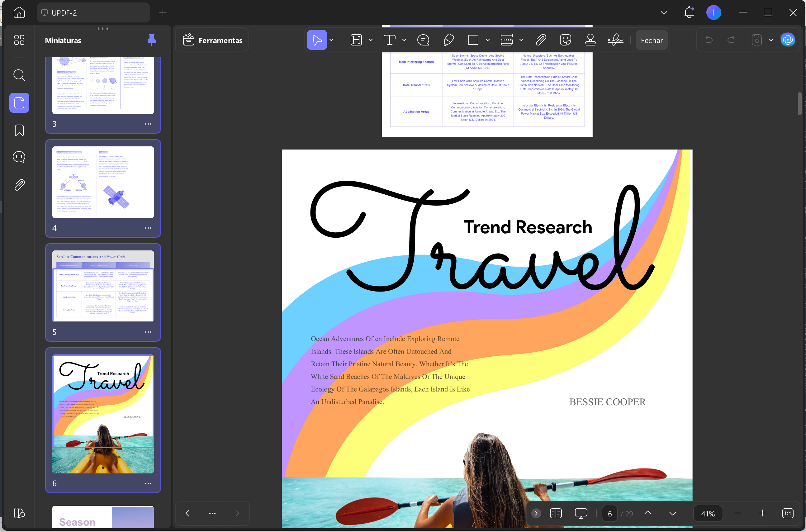Click the attachment paperclip in toolbar
Viewport: 806px width, 532px height.
pos(541,40)
